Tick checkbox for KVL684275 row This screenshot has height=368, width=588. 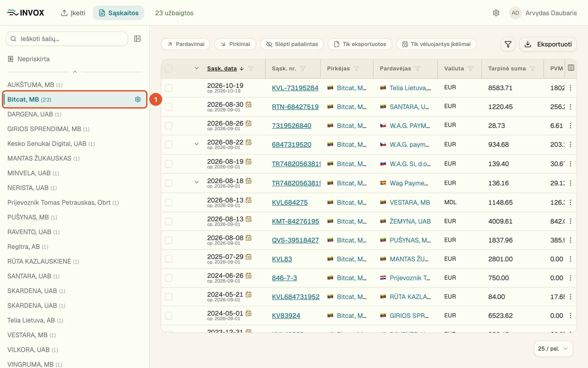pos(169,202)
